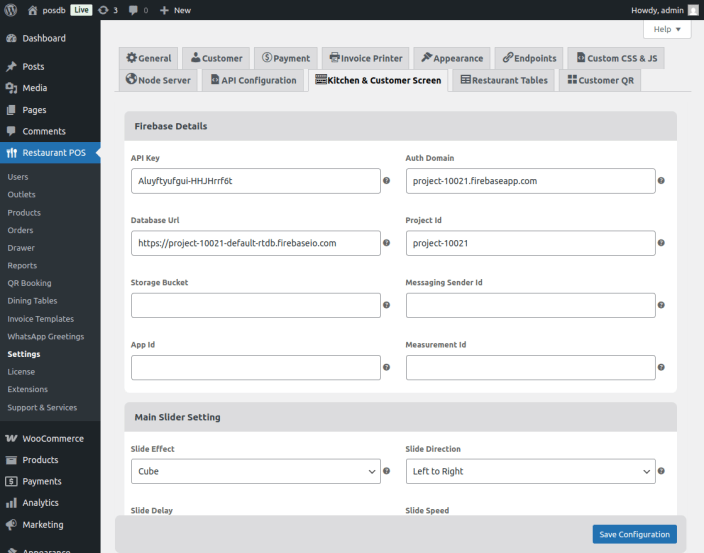Switch to the Invoice Printer tab

(x=365, y=58)
